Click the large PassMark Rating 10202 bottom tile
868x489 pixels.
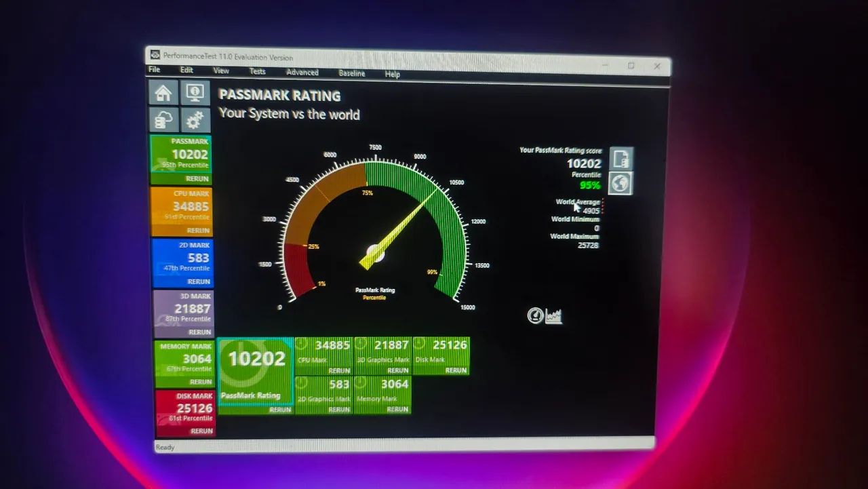point(256,375)
